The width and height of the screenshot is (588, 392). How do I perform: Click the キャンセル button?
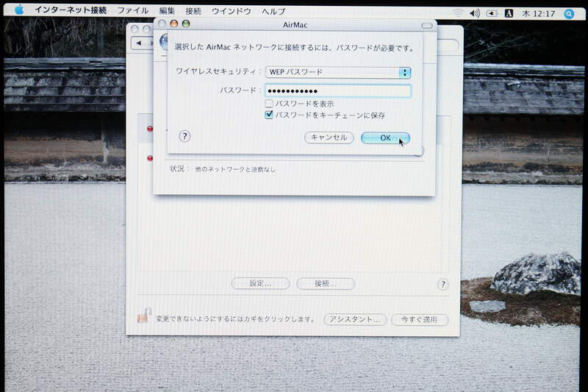pyautogui.click(x=329, y=138)
